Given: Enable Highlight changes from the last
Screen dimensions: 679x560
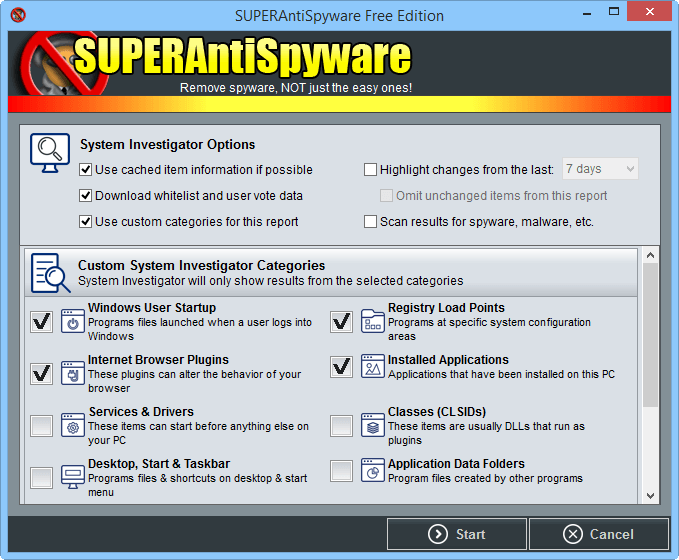Looking at the screenshot, I should (370, 169).
